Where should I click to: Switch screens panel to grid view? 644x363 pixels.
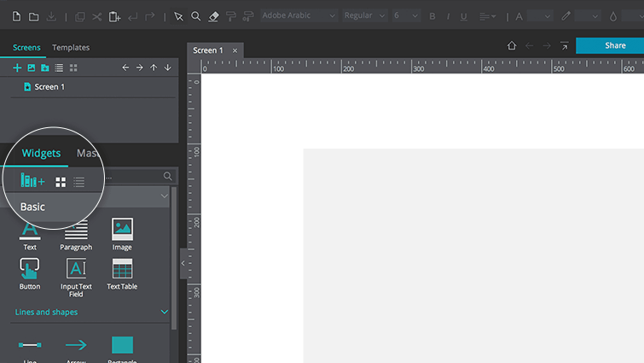coord(73,67)
